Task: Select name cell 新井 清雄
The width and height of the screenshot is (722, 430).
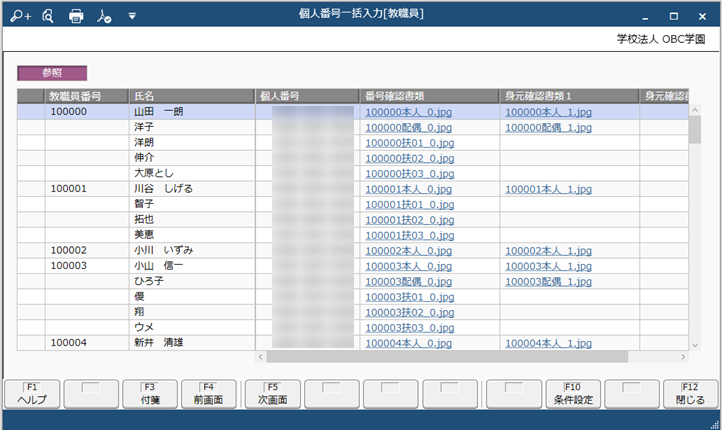Action: tap(192, 343)
